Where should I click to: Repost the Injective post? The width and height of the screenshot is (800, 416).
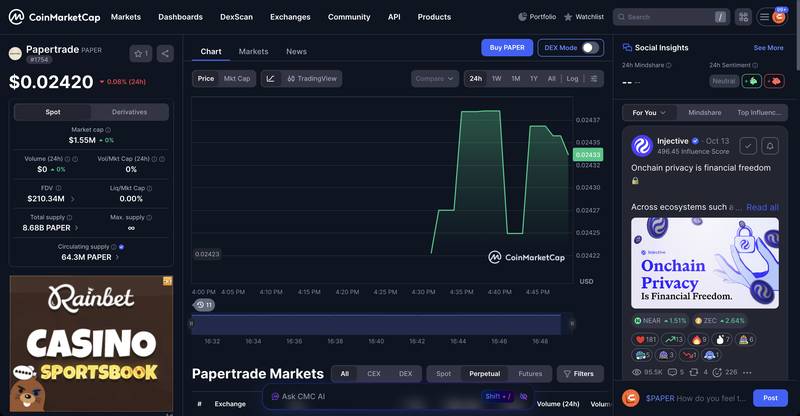click(x=698, y=373)
